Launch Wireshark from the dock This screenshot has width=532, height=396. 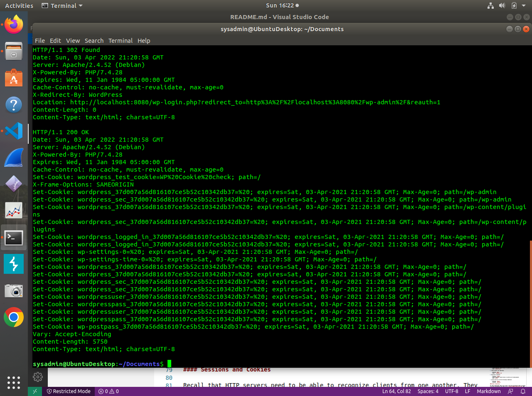[14, 157]
